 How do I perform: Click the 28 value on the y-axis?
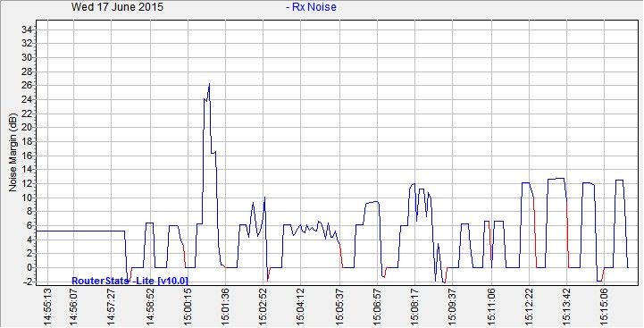tap(27, 71)
